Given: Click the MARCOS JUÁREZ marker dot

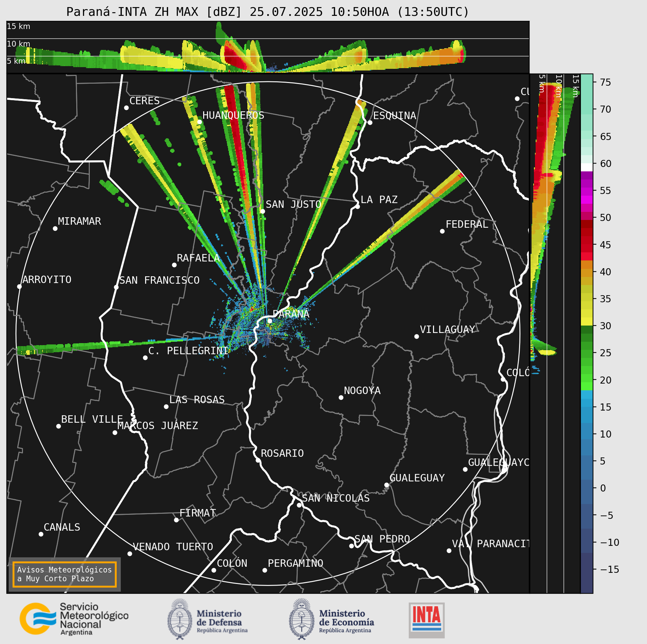Looking at the screenshot, I should [115, 432].
